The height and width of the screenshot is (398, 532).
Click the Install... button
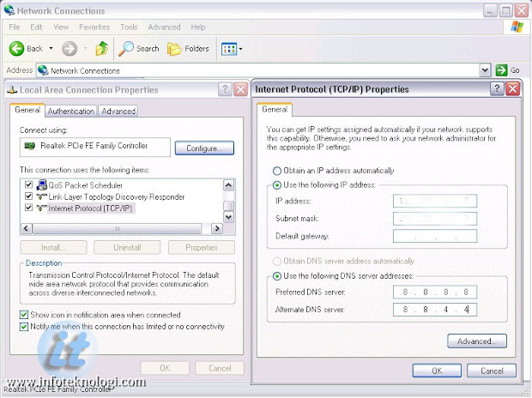tap(53, 248)
